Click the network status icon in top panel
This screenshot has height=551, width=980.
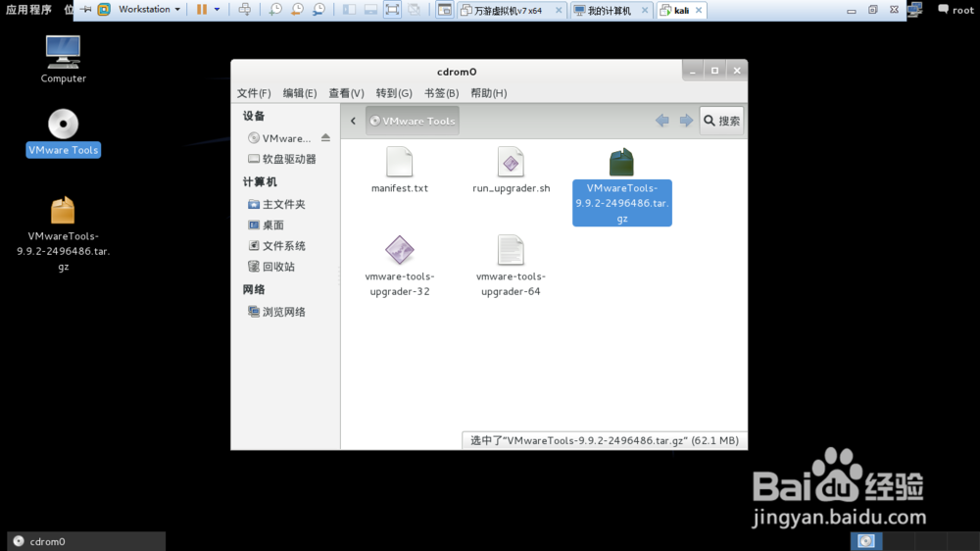tap(915, 10)
